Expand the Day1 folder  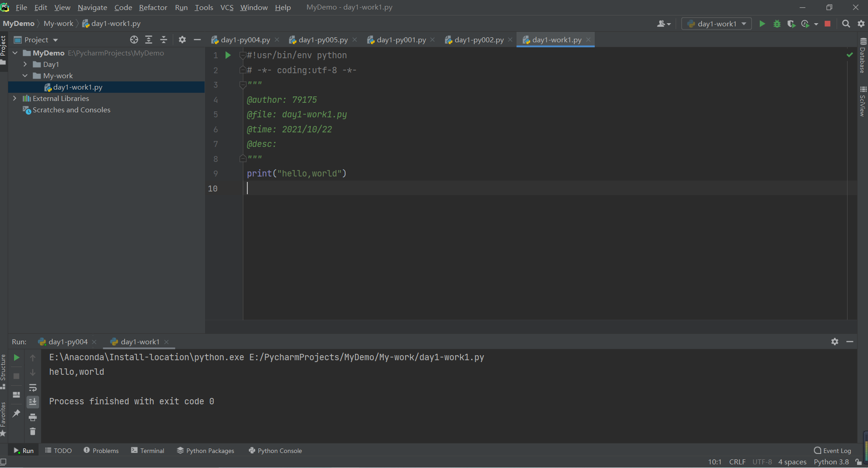tap(25, 64)
